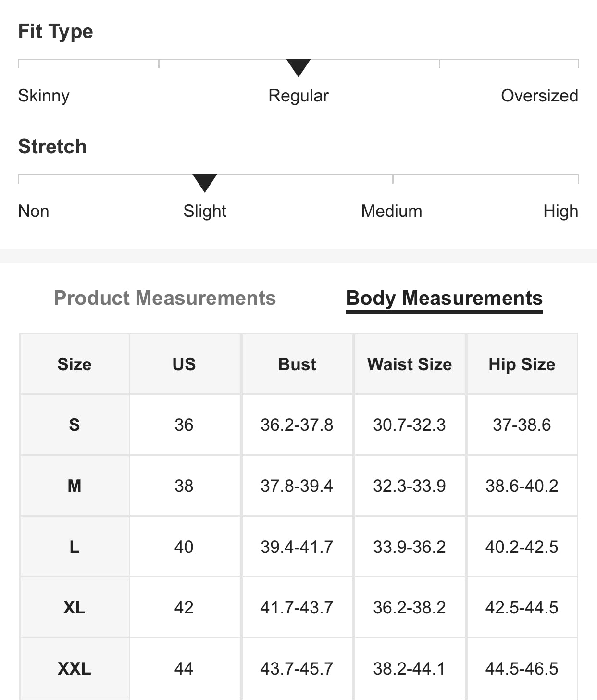Select the XXL size row label
The width and height of the screenshot is (597, 700).
tap(75, 669)
